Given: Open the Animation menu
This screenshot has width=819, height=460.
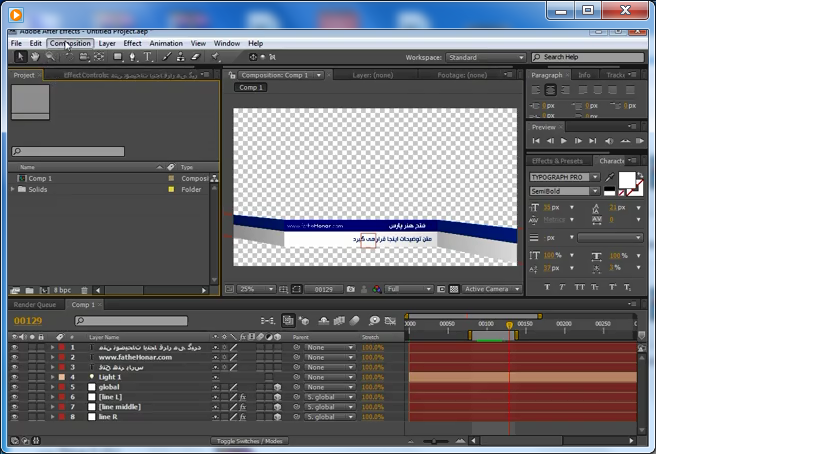Looking at the screenshot, I should pyautogui.click(x=166, y=43).
